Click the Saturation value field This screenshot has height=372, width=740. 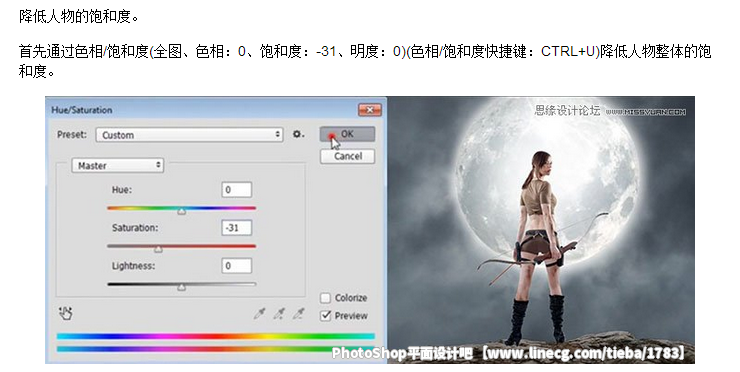(x=236, y=228)
